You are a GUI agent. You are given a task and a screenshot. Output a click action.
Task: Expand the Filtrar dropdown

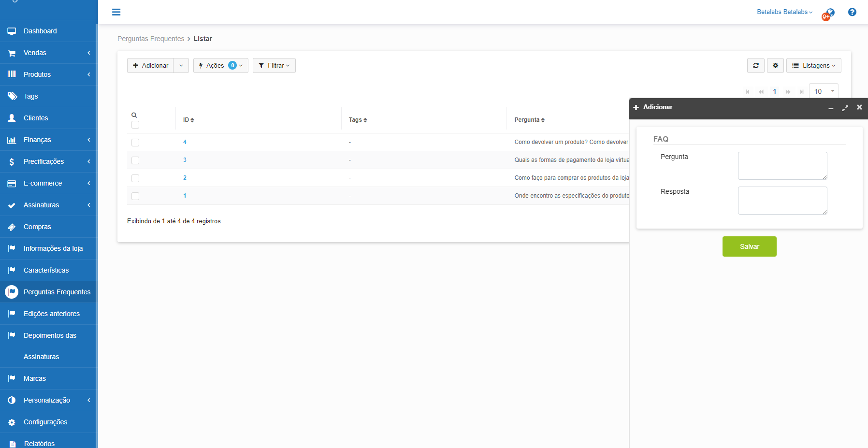click(x=274, y=66)
